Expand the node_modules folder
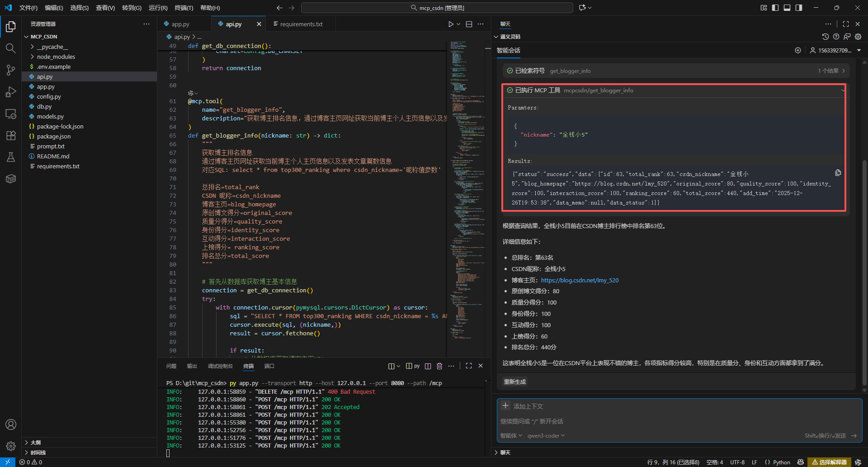The height and width of the screenshot is (467, 868). tap(56, 57)
